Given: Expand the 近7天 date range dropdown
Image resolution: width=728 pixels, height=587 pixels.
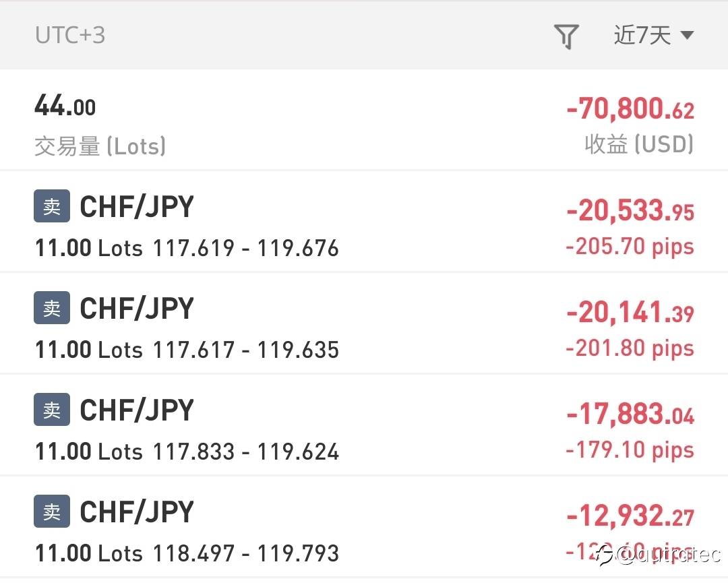Looking at the screenshot, I should point(654,35).
